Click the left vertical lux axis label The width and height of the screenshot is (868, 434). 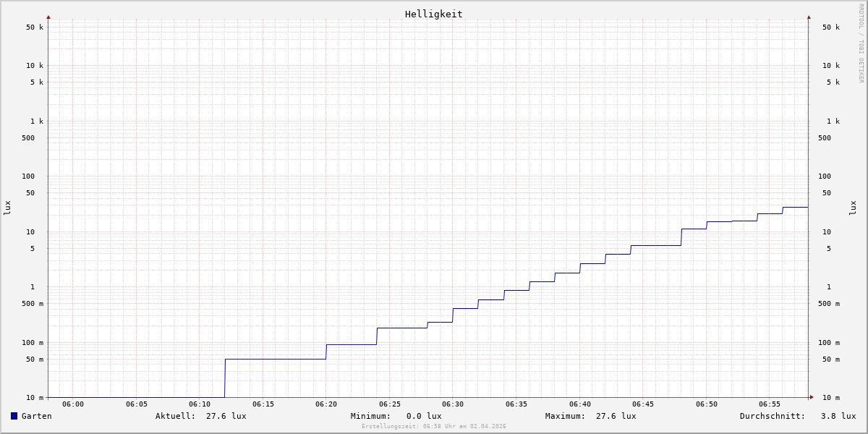(x=7, y=208)
